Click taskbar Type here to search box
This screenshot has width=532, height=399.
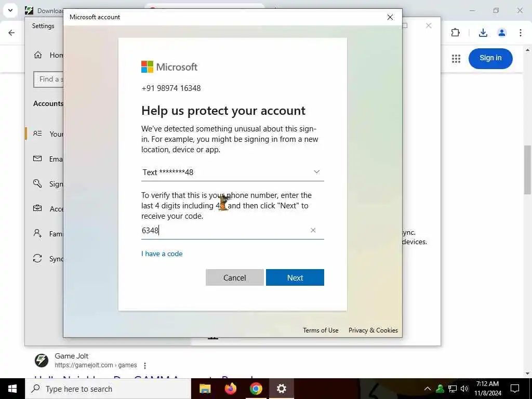click(x=108, y=389)
